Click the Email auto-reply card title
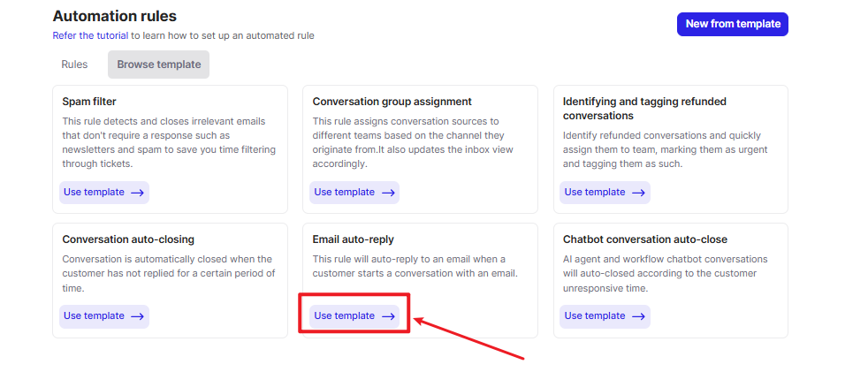The image size is (868, 372). (354, 239)
